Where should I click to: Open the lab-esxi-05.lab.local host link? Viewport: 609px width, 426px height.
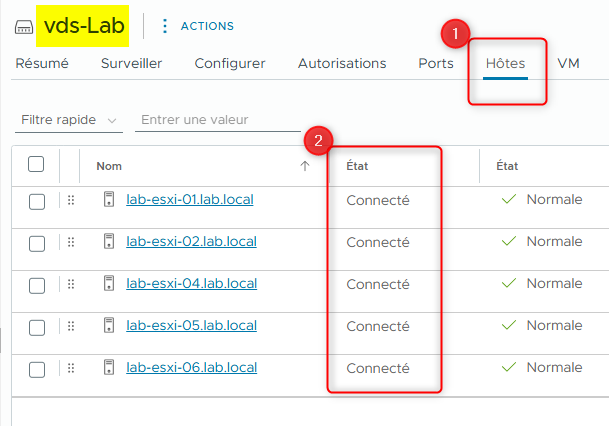click(191, 325)
